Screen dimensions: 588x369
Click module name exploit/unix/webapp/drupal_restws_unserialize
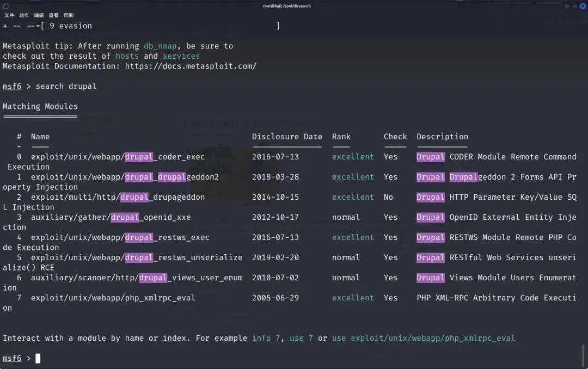coord(137,257)
